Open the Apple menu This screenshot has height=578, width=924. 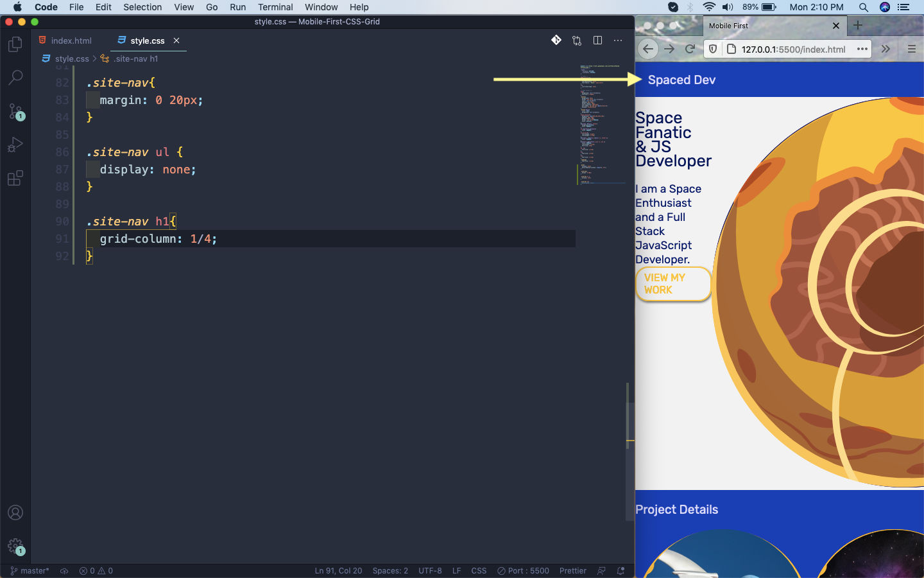(x=17, y=7)
